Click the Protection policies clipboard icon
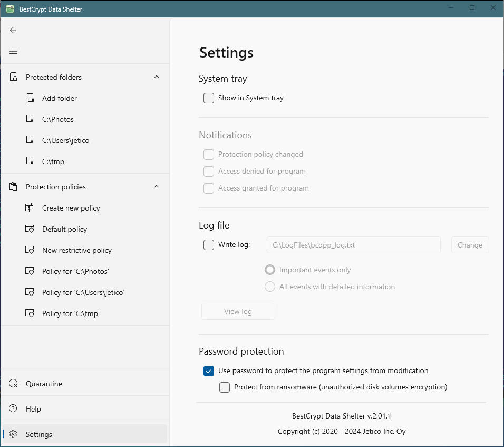Screen dimensions: 504x447 (x=13, y=187)
